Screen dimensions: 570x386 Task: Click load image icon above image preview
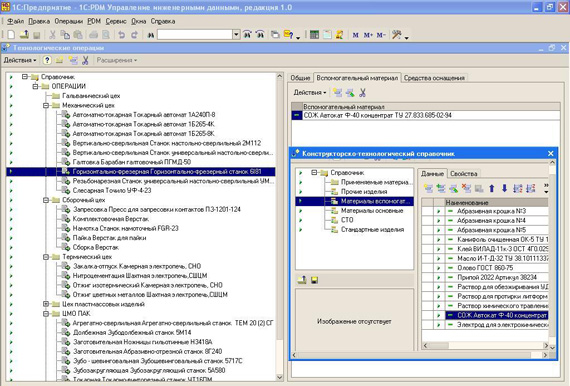point(302,280)
